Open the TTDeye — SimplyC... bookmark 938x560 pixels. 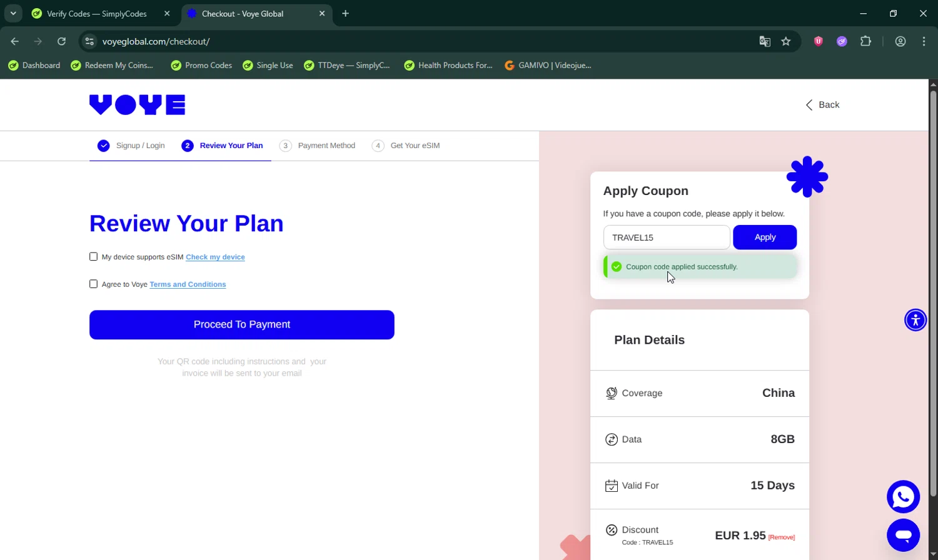[x=347, y=65]
